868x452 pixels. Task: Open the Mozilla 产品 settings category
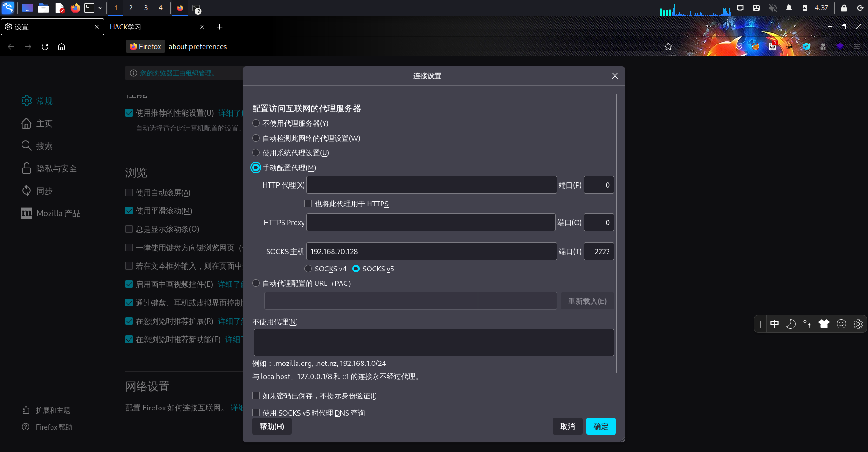click(x=51, y=213)
